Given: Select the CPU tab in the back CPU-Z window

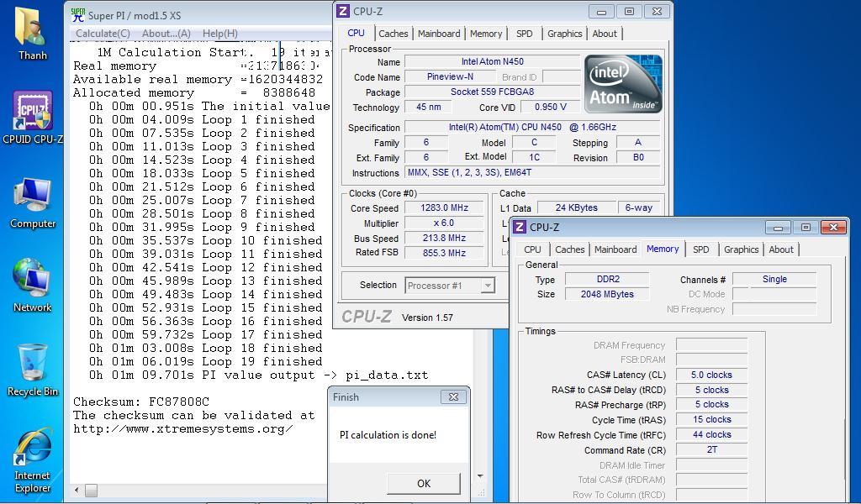Looking at the screenshot, I should [x=356, y=33].
